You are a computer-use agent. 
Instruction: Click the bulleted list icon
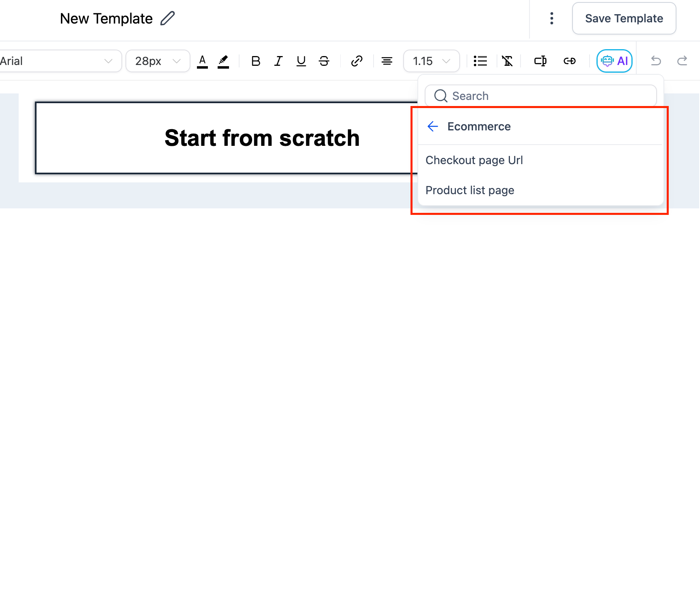[x=480, y=61]
